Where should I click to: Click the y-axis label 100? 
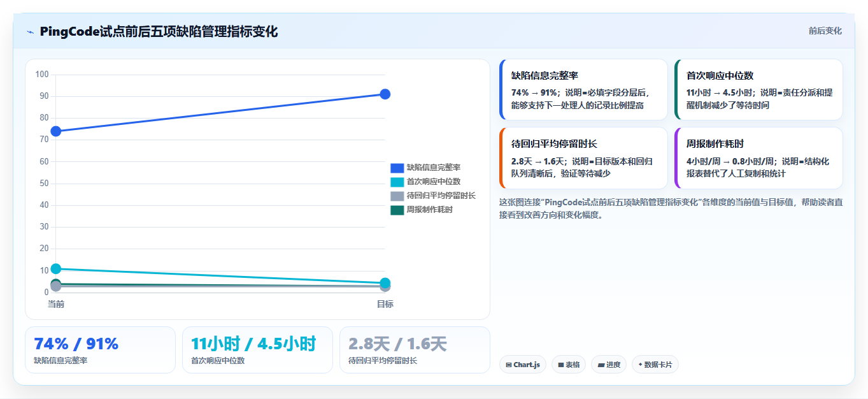coord(42,75)
